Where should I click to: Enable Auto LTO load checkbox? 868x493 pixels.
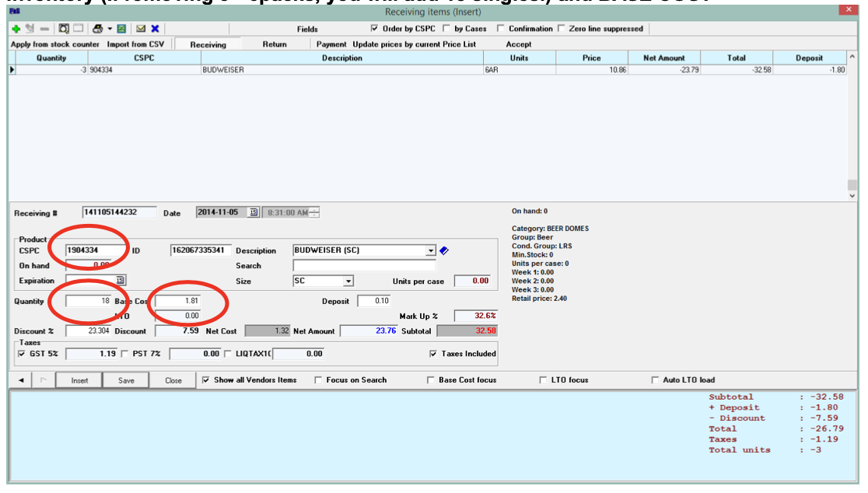(655, 380)
